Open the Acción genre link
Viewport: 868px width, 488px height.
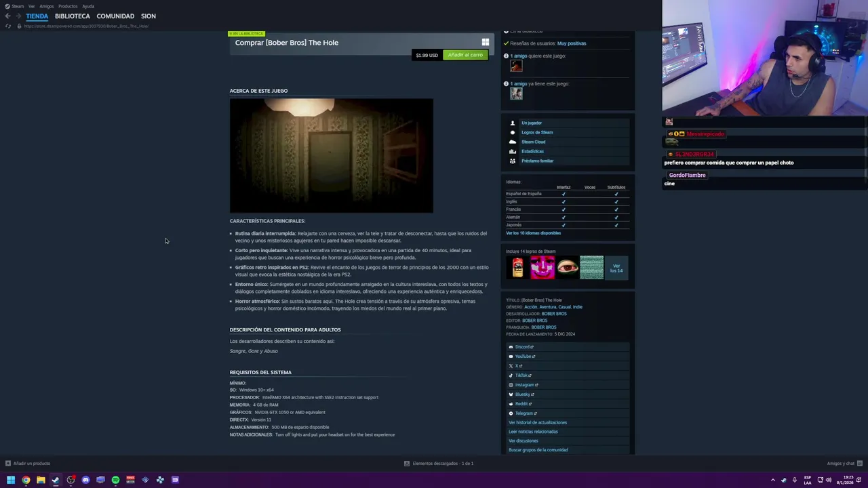point(531,307)
